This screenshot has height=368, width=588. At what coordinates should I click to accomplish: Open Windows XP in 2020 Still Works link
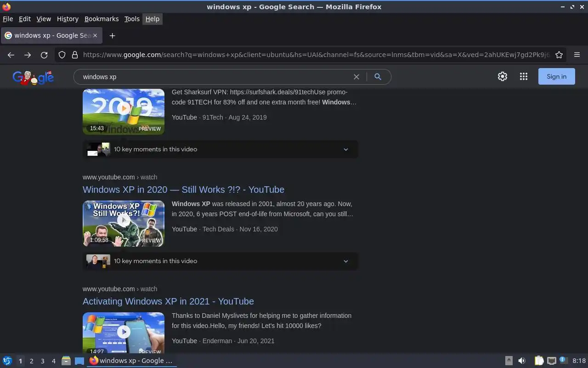pyautogui.click(x=183, y=190)
